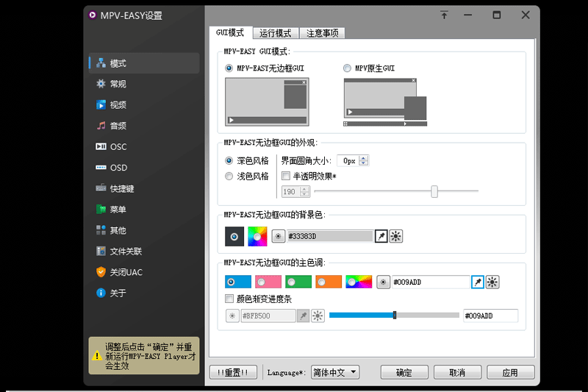Viewport: 588px width, 392px height.
Task: Select the rainbow main color swatch
Action: [x=359, y=282]
